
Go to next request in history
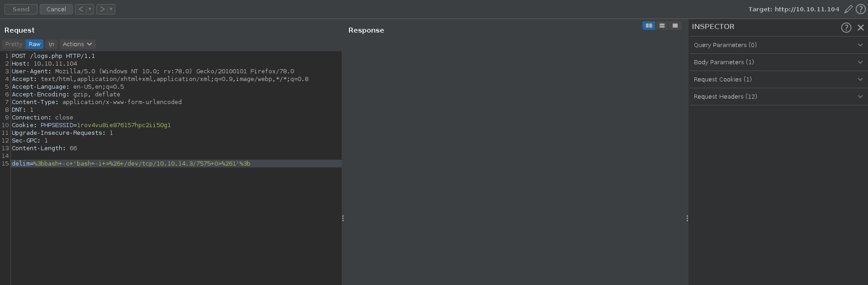[102, 9]
